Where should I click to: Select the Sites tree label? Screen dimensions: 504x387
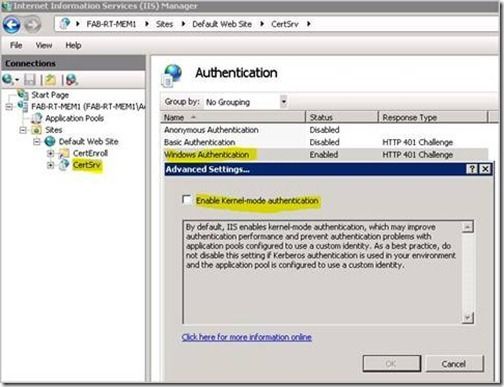(x=54, y=130)
